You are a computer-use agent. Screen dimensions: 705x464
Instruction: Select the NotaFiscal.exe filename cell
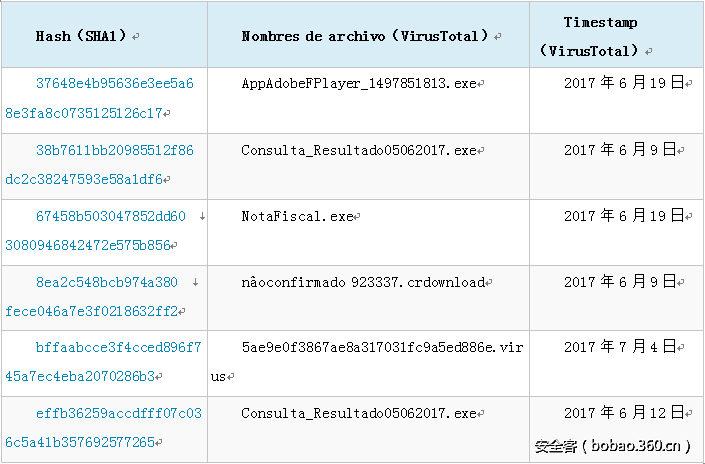click(x=299, y=216)
